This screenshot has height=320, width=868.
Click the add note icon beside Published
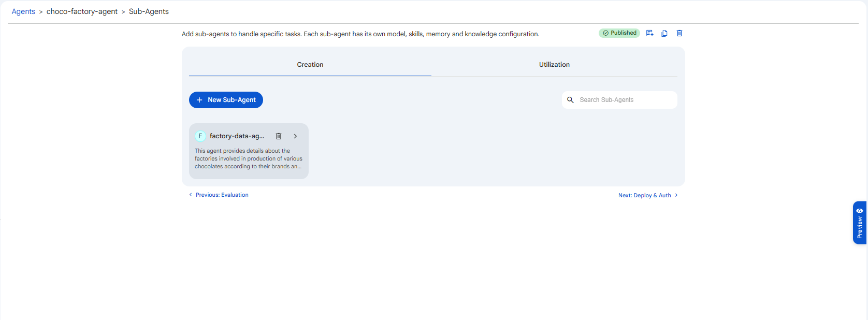click(649, 33)
